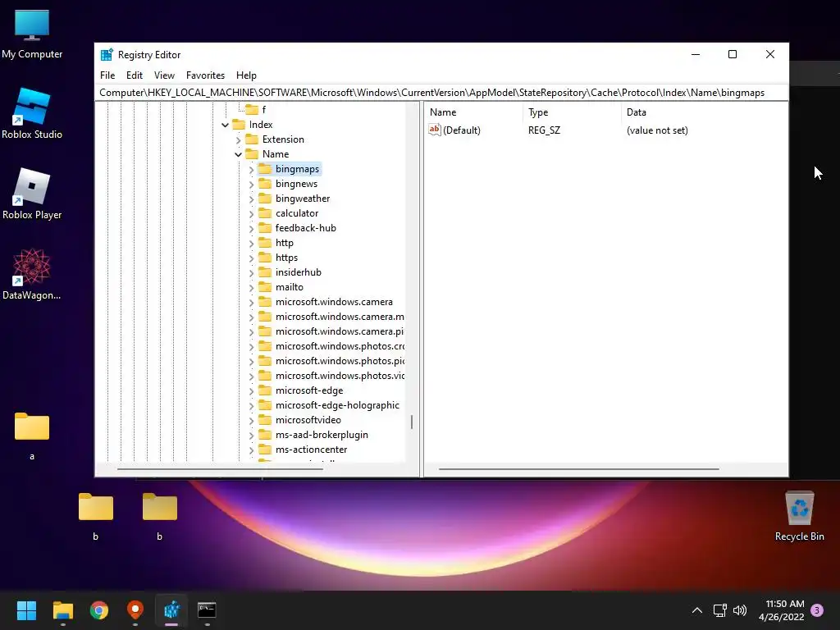Click the registry path address bar
The height and width of the screenshot is (630, 840).
point(441,93)
